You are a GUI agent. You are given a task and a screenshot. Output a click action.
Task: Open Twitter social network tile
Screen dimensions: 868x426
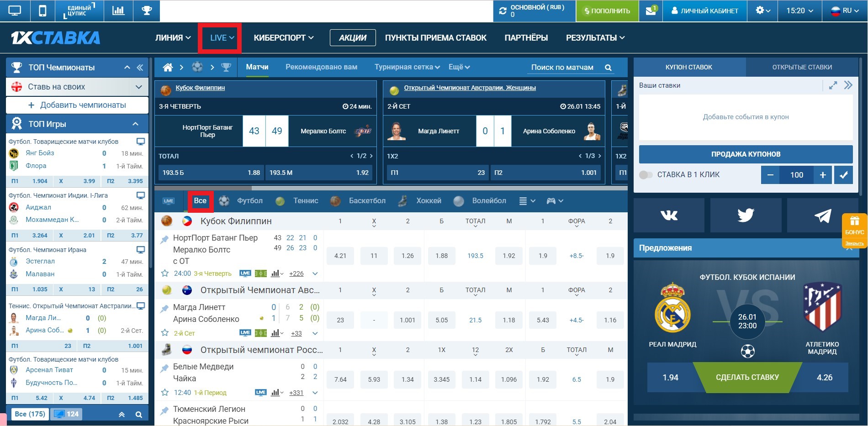pos(746,215)
